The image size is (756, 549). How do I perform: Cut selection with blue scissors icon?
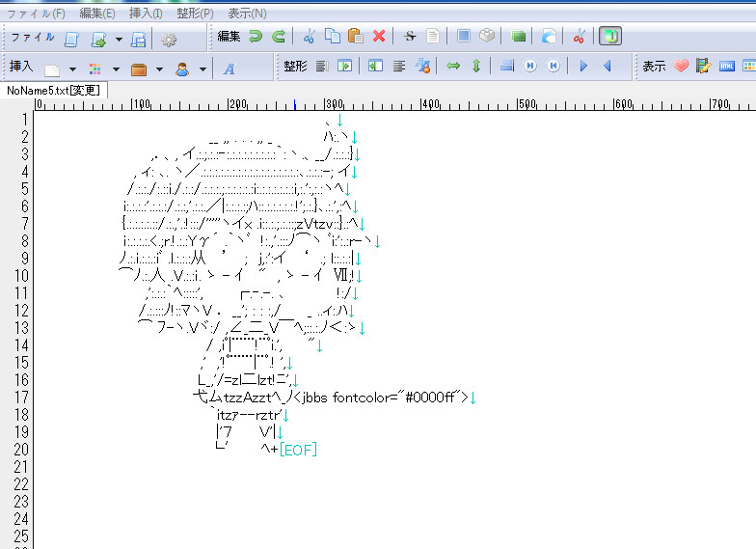point(309,37)
